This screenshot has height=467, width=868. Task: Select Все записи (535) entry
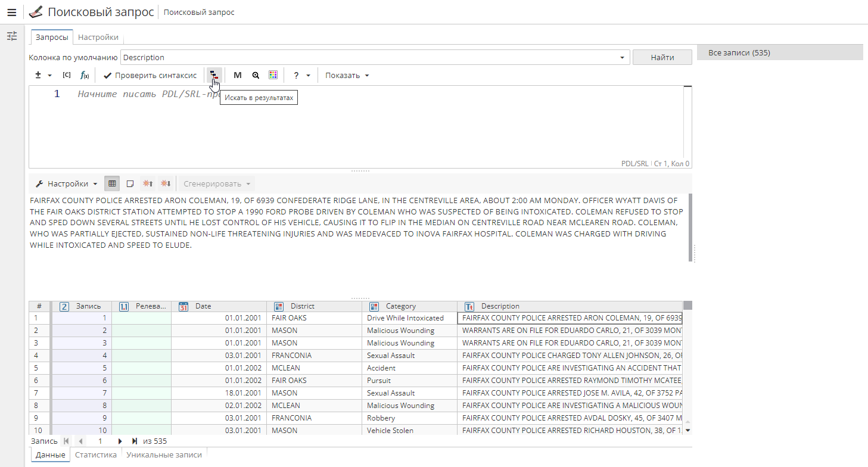point(780,52)
